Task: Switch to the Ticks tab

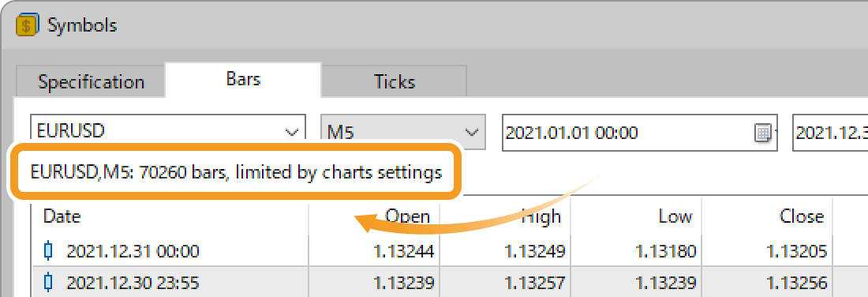Action: 394,81
